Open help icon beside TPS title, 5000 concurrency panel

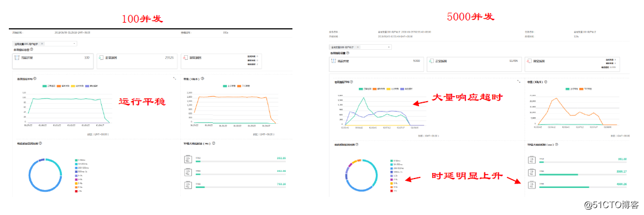tap(351, 82)
